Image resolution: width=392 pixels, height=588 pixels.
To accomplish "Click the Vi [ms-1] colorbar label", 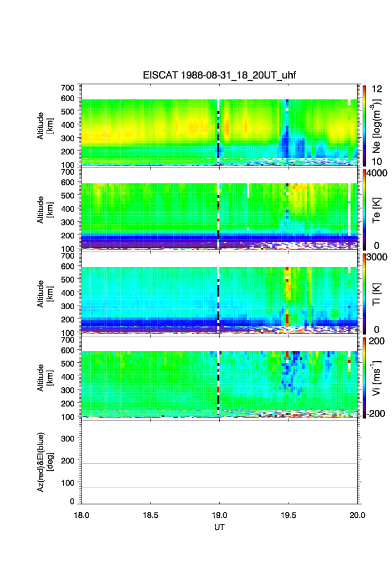I will pos(379,377).
